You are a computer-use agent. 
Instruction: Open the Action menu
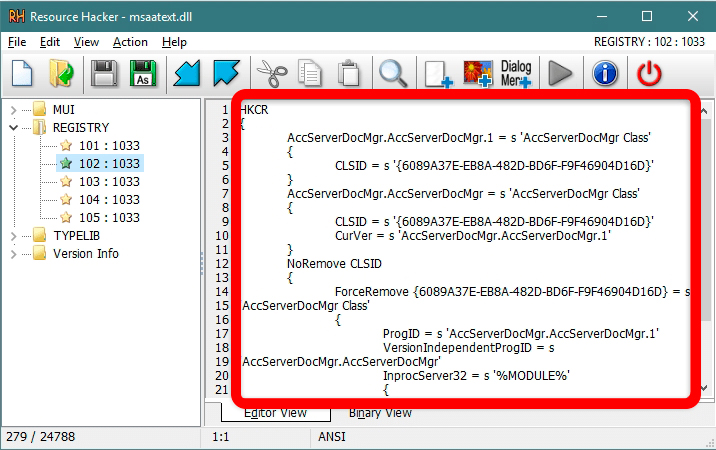130,42
